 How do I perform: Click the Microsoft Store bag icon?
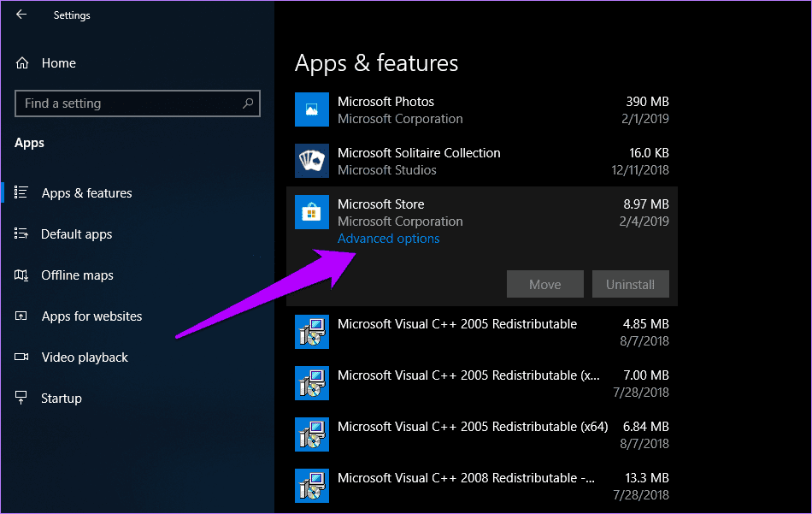[312, 212]
